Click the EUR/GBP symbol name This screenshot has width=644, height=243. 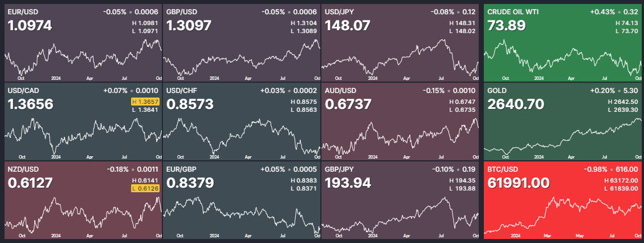click(x=182, y=169)
